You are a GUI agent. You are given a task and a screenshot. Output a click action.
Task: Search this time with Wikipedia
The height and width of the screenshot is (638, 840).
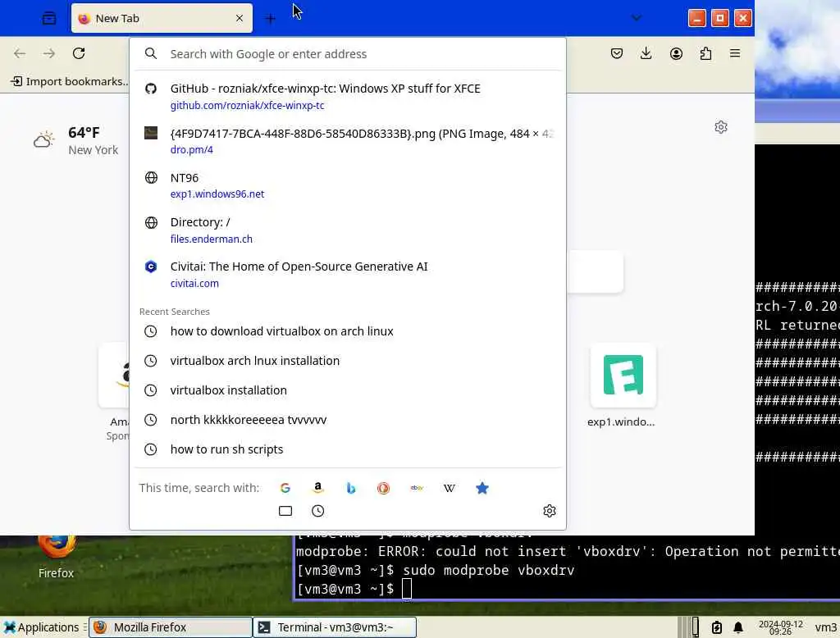coord(450,488)
